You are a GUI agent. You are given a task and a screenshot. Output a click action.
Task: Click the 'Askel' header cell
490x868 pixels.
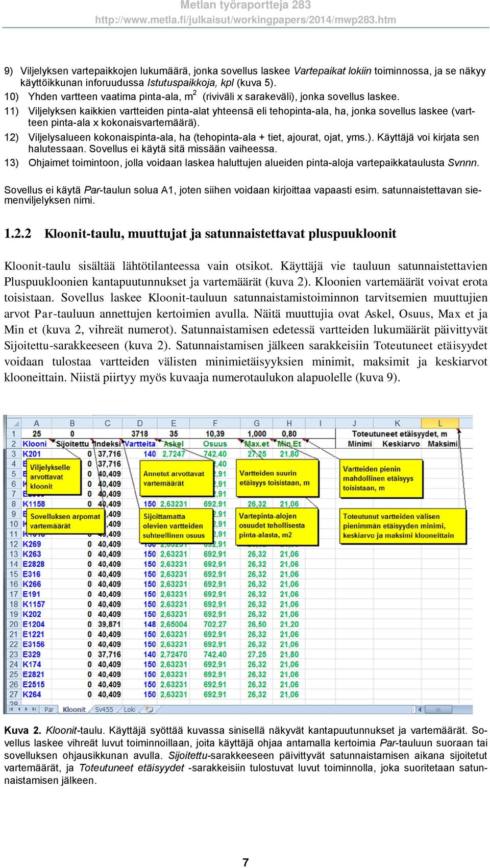click(174, 444)
